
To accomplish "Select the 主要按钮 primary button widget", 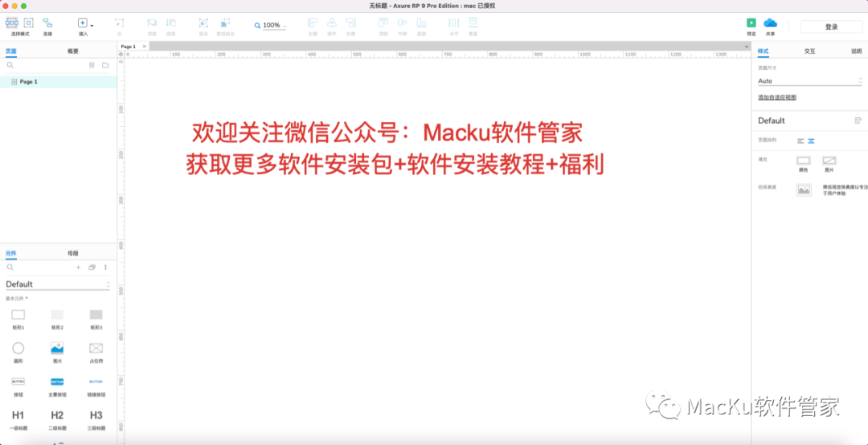I will 57,386.
